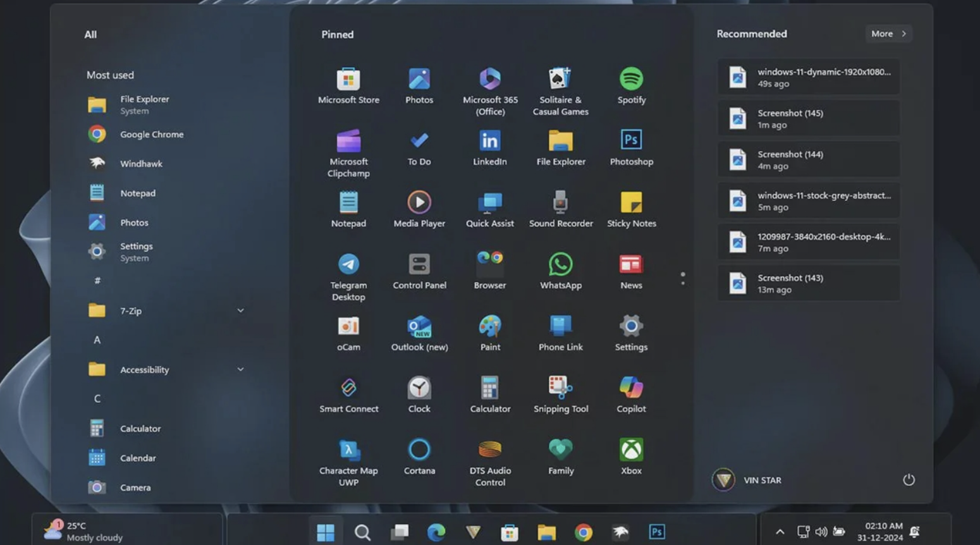Screen dimensions: 980x545
Task: Launch Xbox app
Action: pyautogui.click(x=632, y=456)
